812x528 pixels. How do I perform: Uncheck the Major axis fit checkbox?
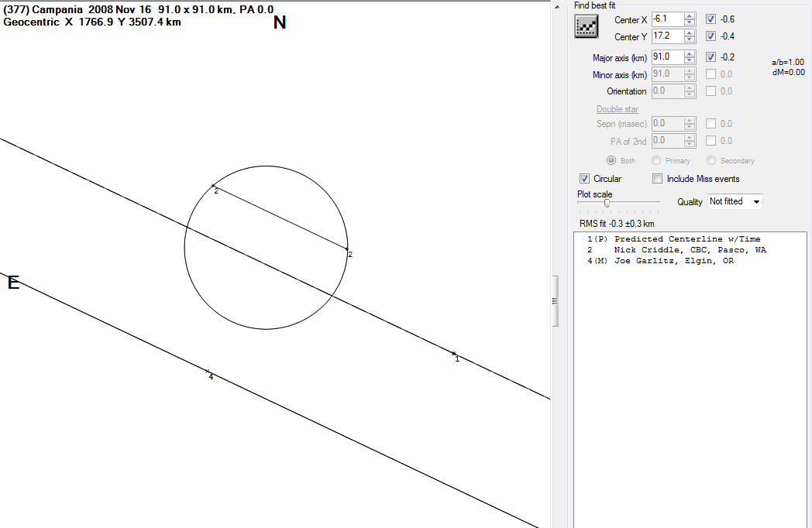pos(711,57)
